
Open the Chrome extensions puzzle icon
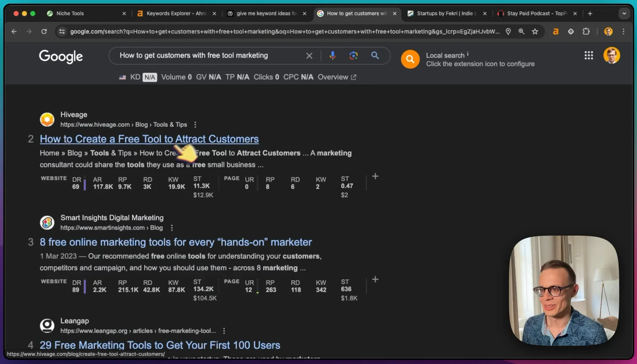[x=586, y=31]
